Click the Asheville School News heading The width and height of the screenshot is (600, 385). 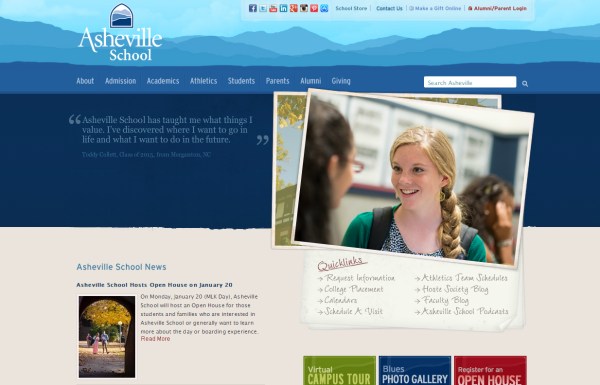tap(121, 267)
